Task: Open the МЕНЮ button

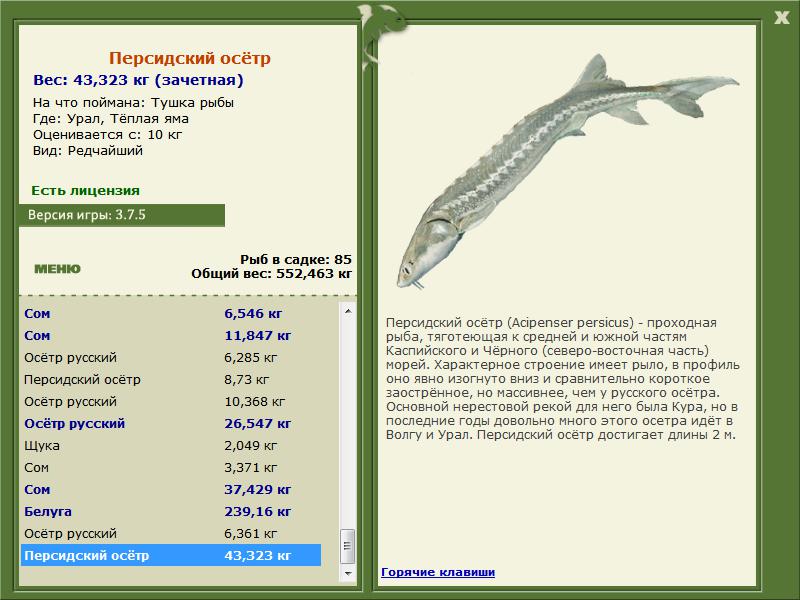Action: point(57,269)
